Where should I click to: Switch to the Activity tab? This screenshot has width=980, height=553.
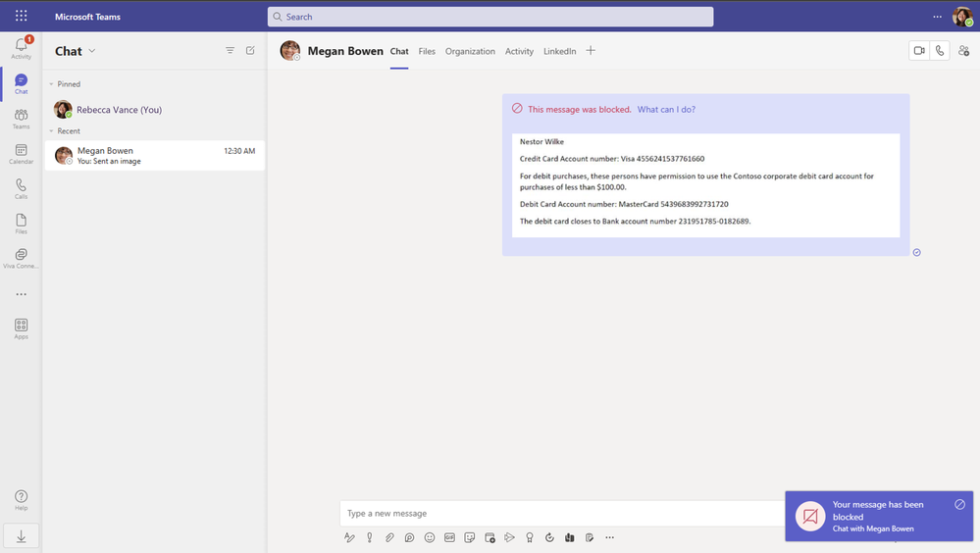click(519, 51)
